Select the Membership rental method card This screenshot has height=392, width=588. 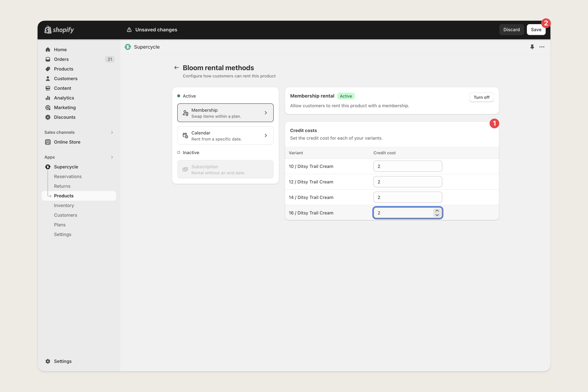coord(225,113)
